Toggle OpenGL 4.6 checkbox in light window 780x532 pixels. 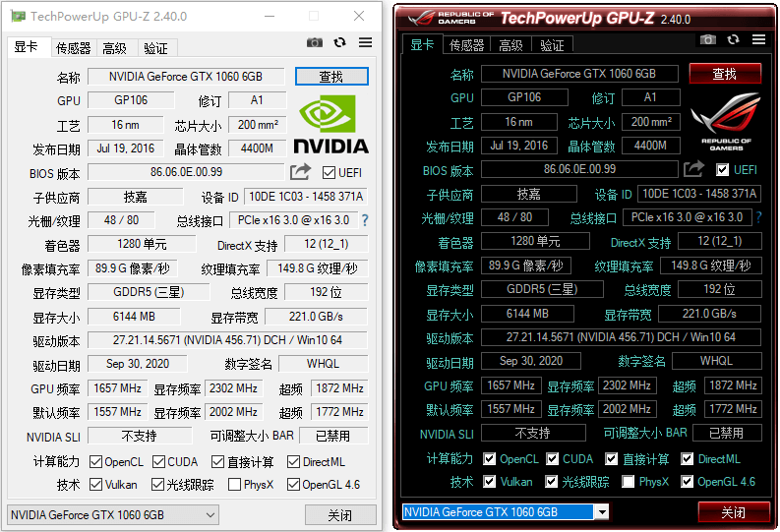pos(293,484)
